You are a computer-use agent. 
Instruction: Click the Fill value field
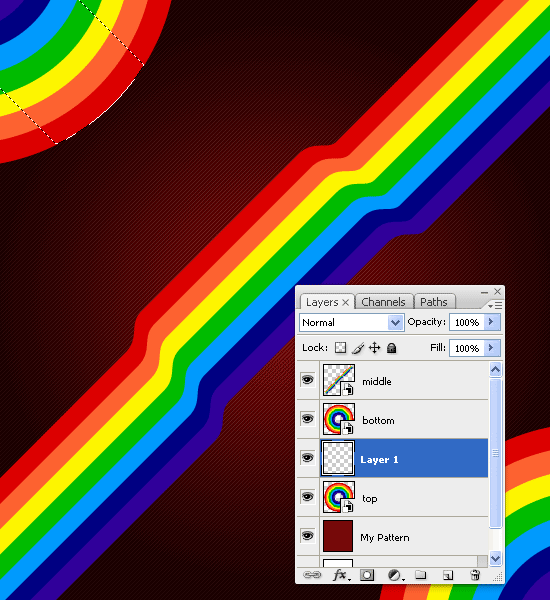coord(467,348)
